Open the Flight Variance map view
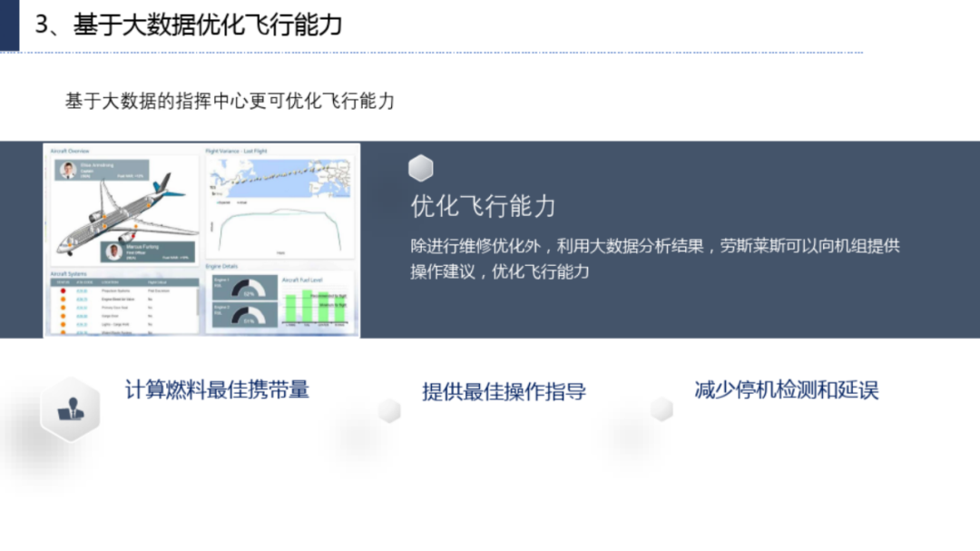This screenshot has width=980, height=551. coord(279,177)
